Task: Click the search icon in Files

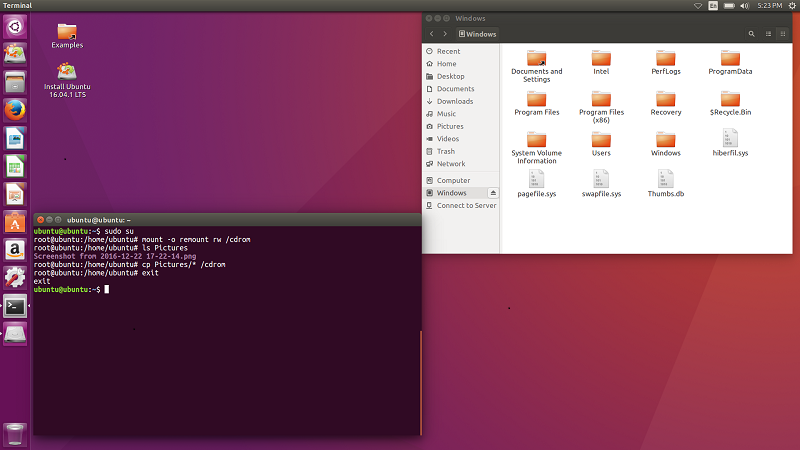Action: pos(751,34)
